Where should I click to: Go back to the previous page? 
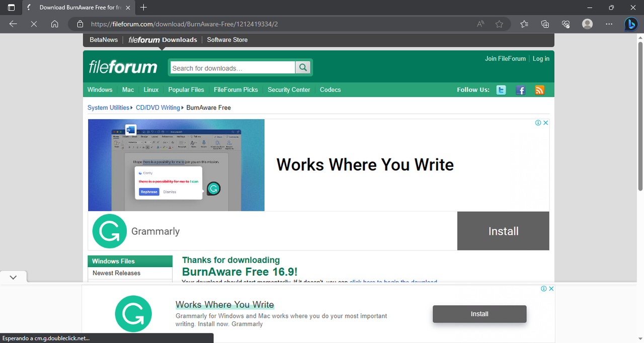click(13, 24)
